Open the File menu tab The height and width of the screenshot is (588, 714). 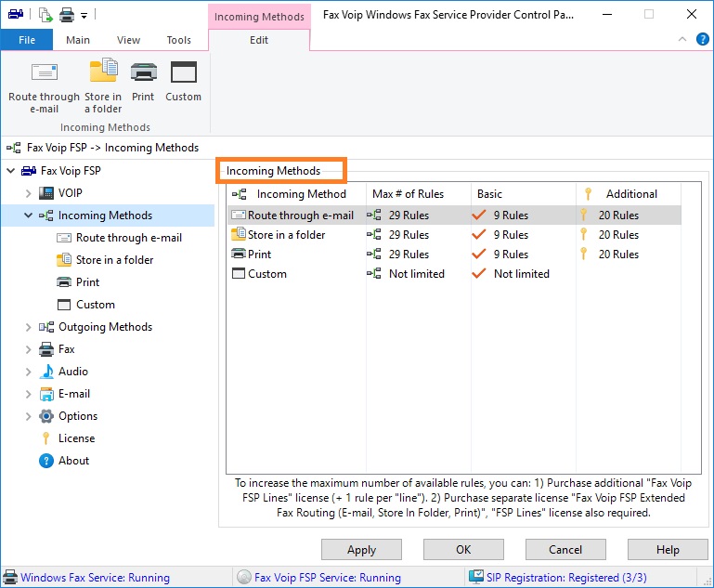point(26,40)
